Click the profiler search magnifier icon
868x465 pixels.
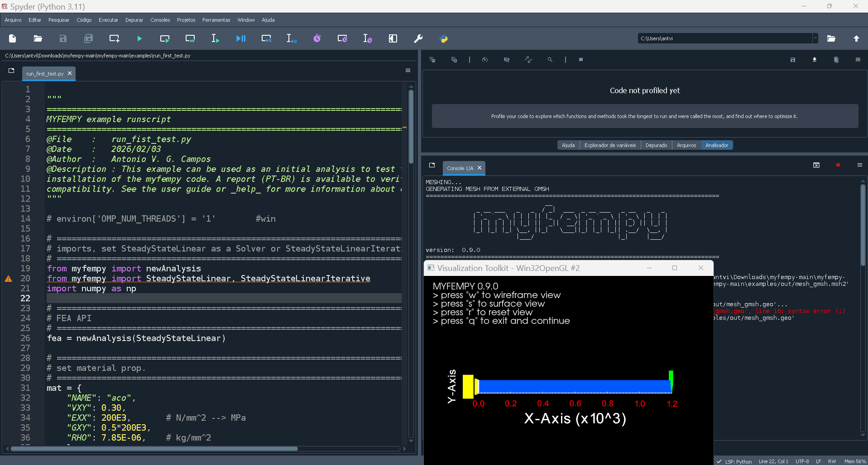click(550, 60)
